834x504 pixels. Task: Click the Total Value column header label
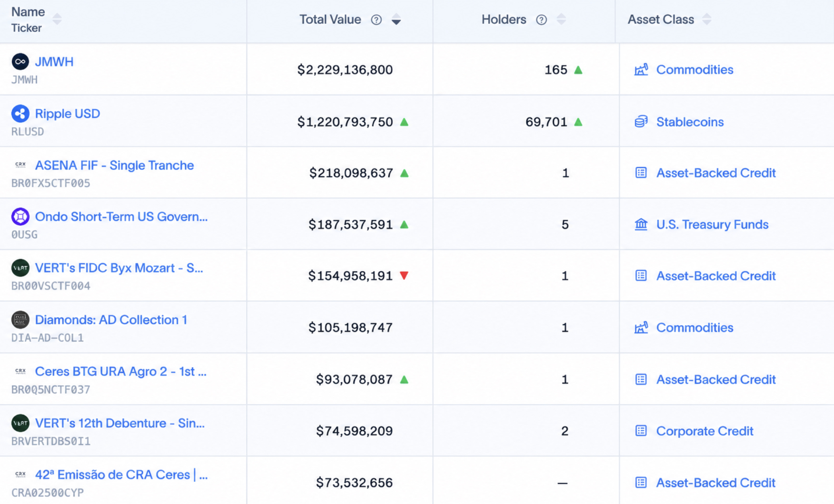(330, 19)
